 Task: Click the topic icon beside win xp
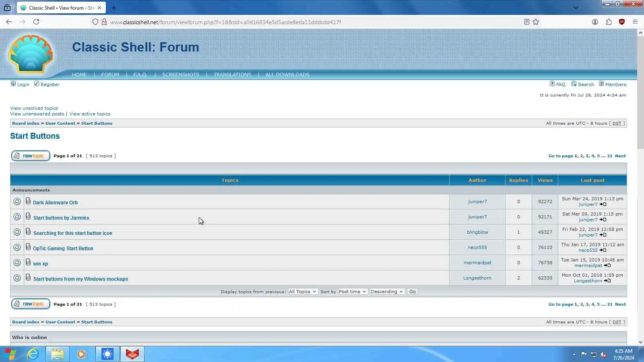coord(17,263)
